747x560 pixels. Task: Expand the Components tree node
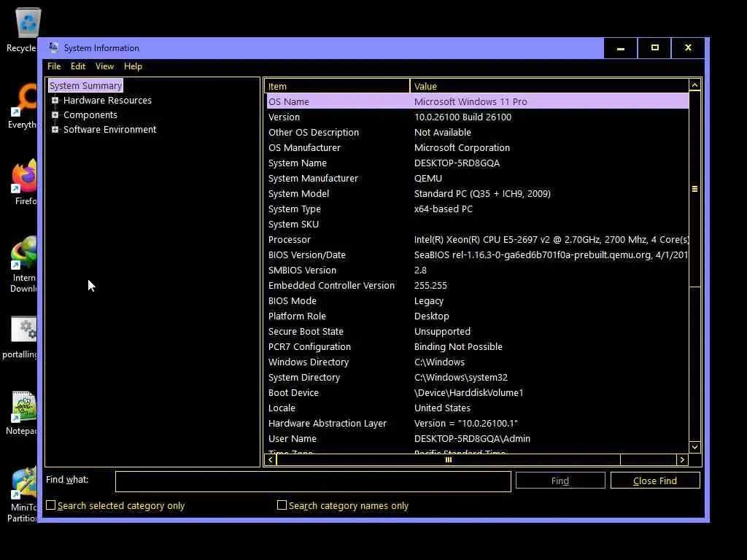coord(55,114)
